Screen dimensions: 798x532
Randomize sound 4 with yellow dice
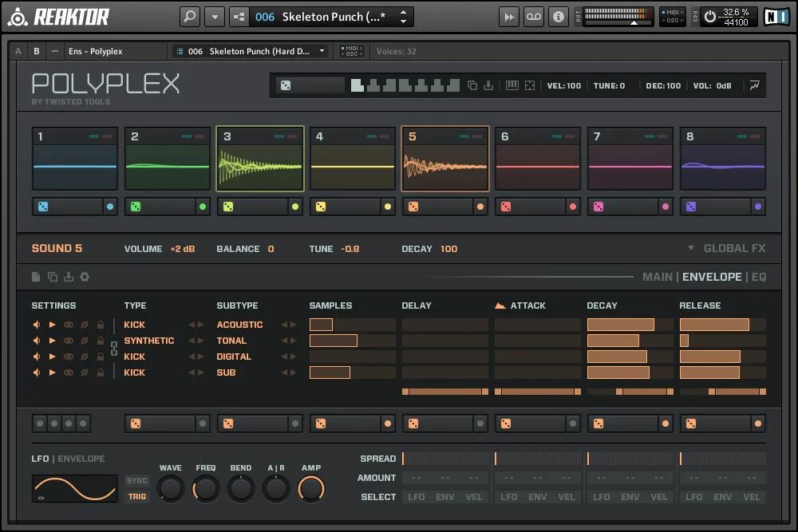[321, 207]
